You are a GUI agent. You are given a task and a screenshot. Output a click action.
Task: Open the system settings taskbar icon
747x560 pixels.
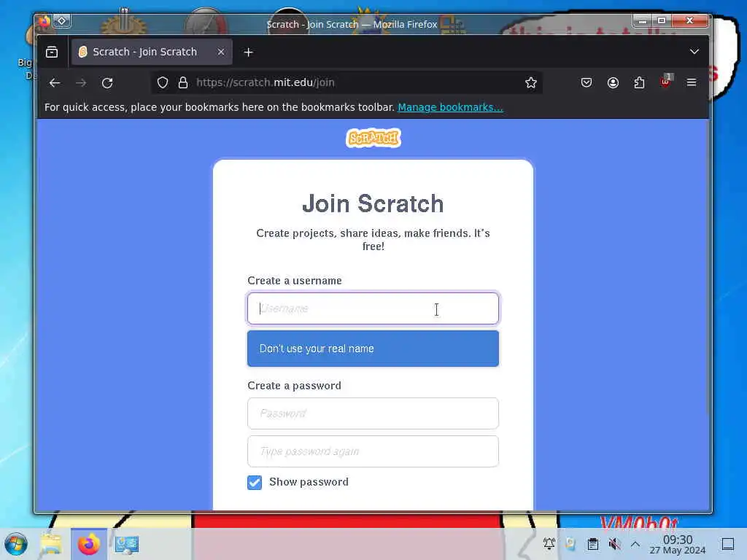point(127,544)
